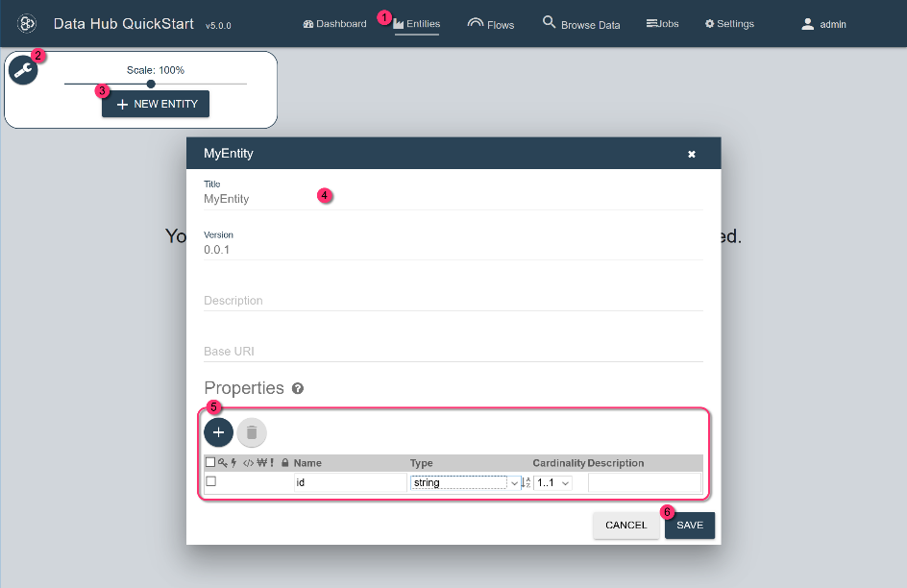Click the Properties help question mark icon

(298, 389)
